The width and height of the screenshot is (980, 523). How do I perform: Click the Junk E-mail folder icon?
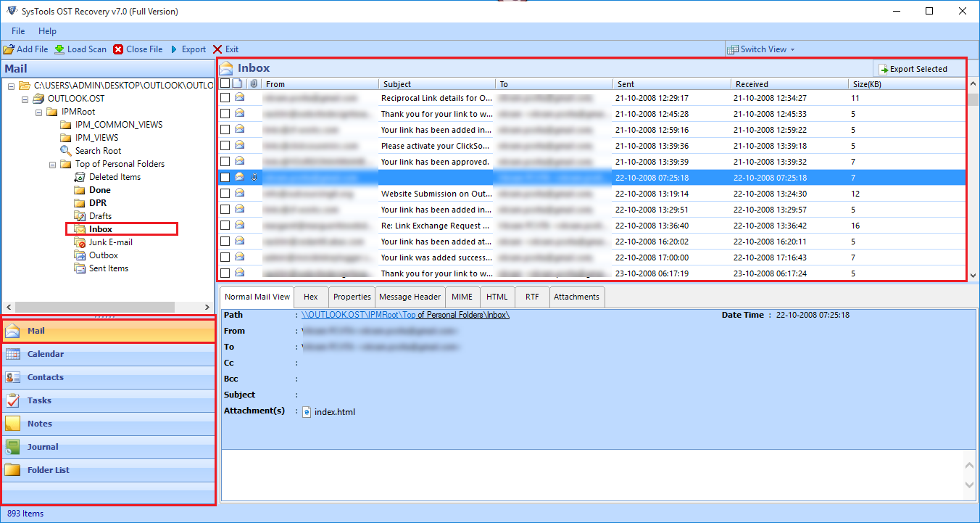[80, 242]
